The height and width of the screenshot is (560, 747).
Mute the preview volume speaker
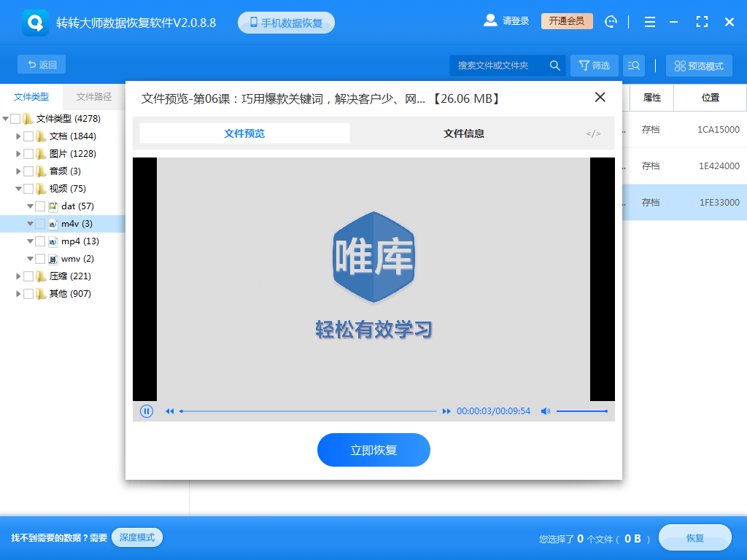(546, 411)
